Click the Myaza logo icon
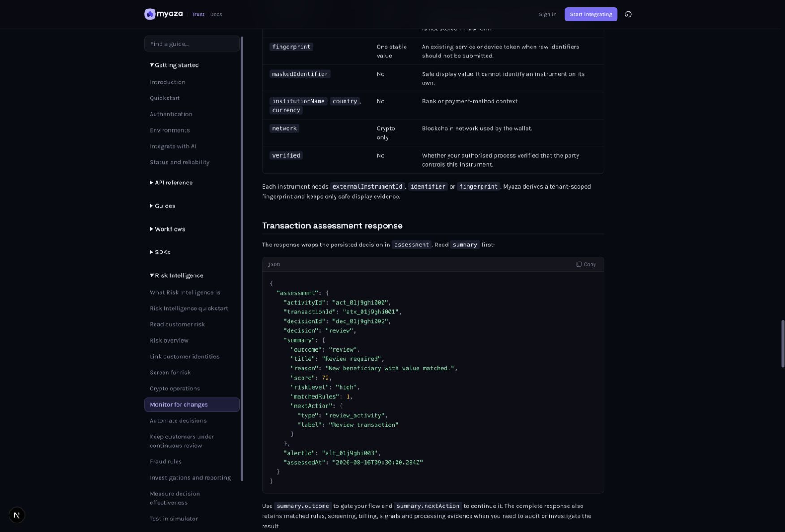This screenshot has height=532, width=785. tap(150, 14)
